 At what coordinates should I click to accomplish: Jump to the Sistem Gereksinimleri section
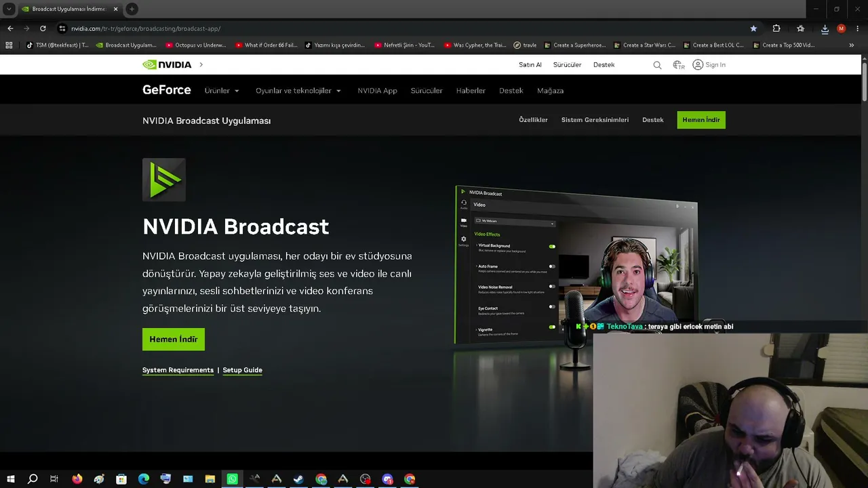(595, 120)
